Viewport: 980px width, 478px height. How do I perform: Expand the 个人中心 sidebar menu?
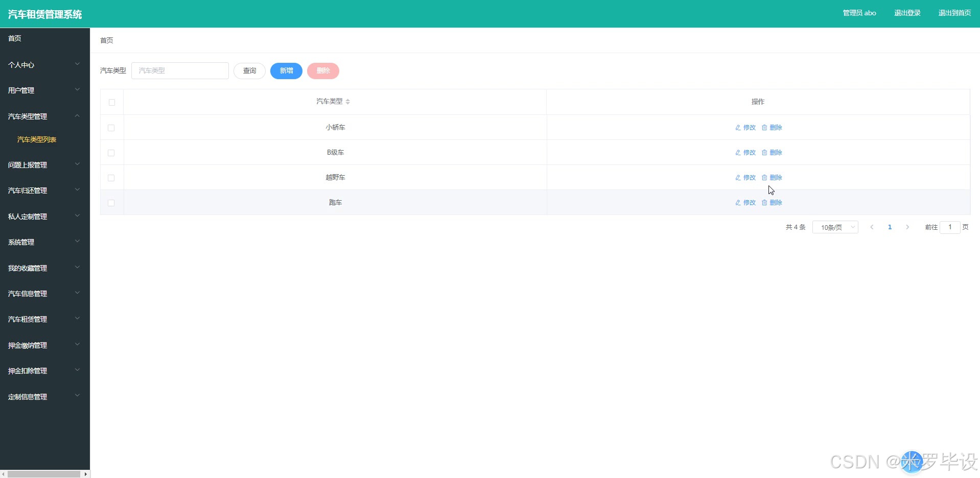coord(45,65)
